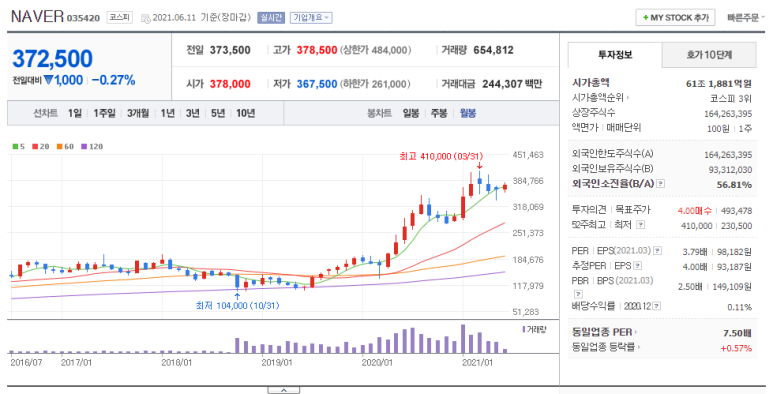The height and width of the screenshot is (394, 773).
Task: Click help icon next to 배당수익률 2020.12
Action: click(x=656, y=306)
